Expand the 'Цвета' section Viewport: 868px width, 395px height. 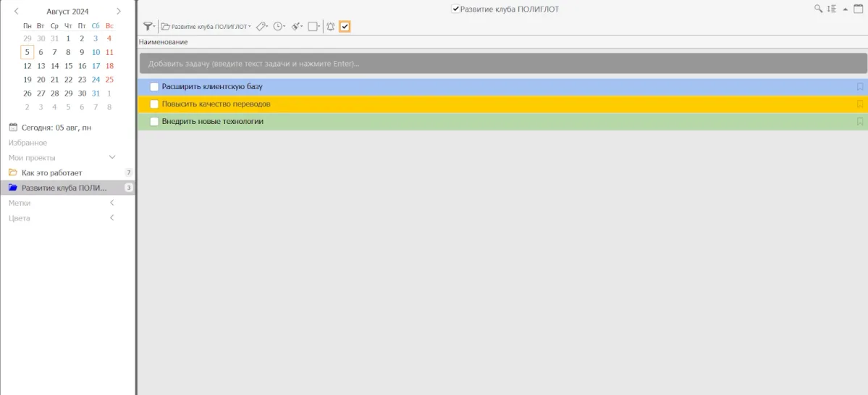[x=112, y=218]
